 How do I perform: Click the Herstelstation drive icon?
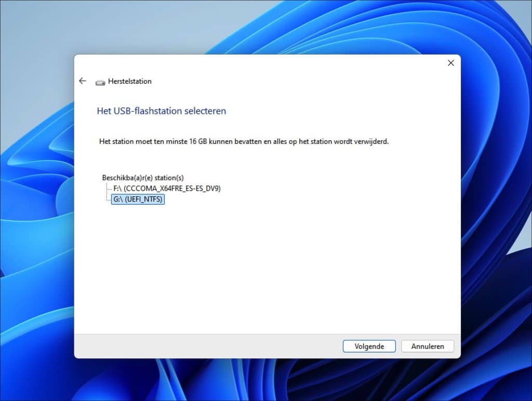(100, 83)
